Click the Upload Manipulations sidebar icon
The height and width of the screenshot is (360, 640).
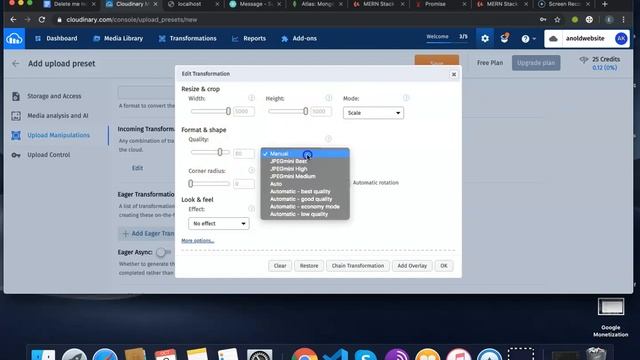point(16,135)
